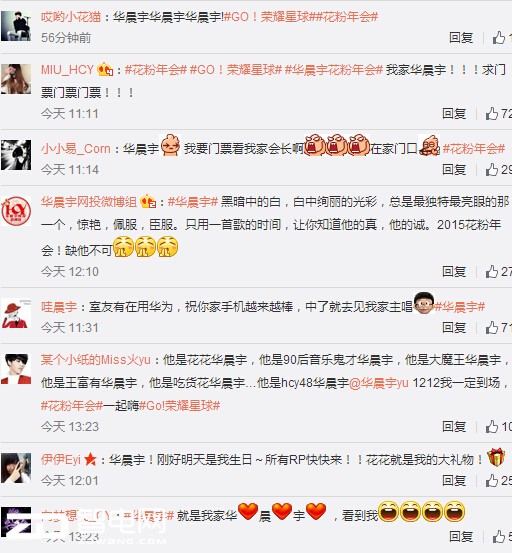
Task: Like the comment by 哎哟小花猫
Action: click(x=502, y=37)
